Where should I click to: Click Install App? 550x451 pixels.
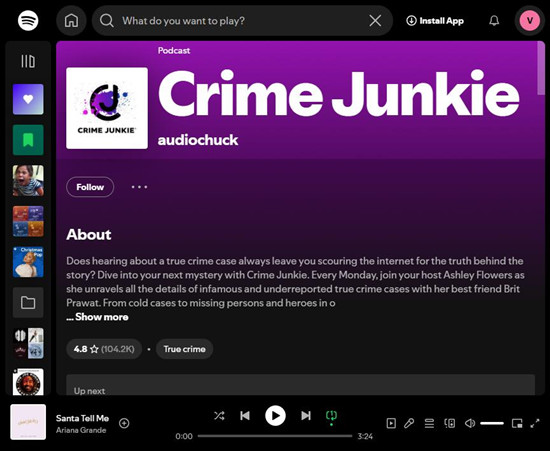tap(435, 21)
